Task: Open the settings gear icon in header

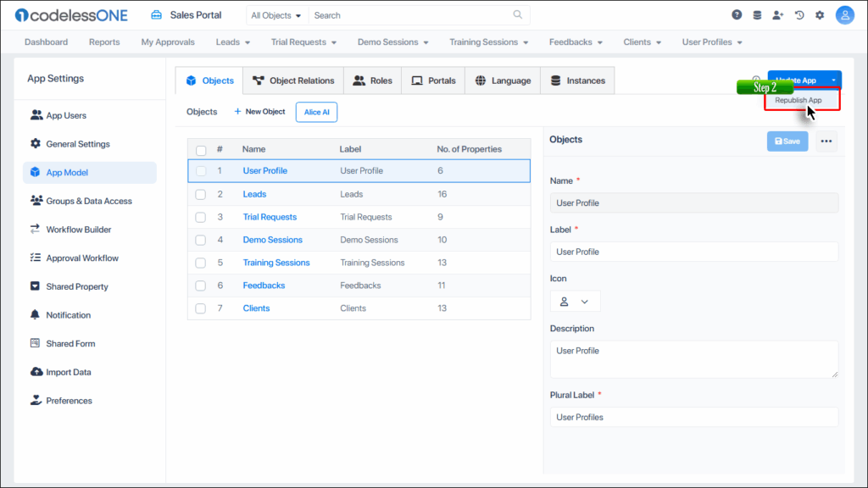Action: [x=820, y=15]
